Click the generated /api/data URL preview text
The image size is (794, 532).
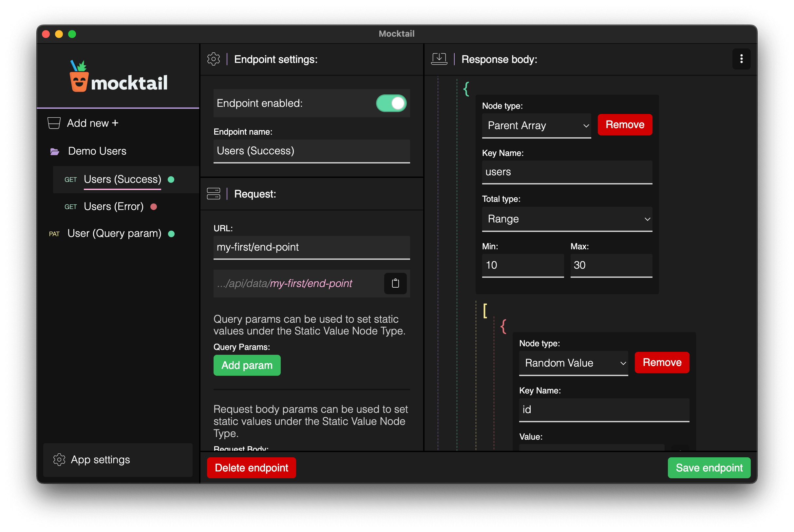pos(285,283)
